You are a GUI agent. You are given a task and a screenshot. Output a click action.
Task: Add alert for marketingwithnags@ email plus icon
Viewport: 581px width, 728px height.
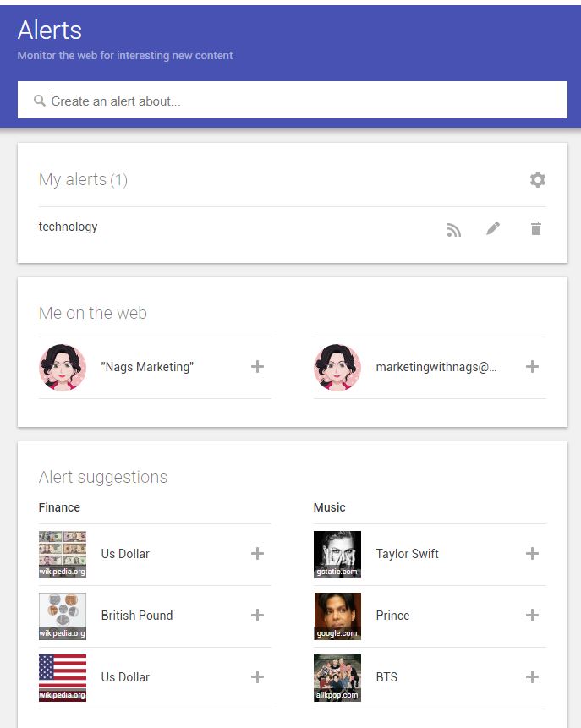[x=532, y=367]
